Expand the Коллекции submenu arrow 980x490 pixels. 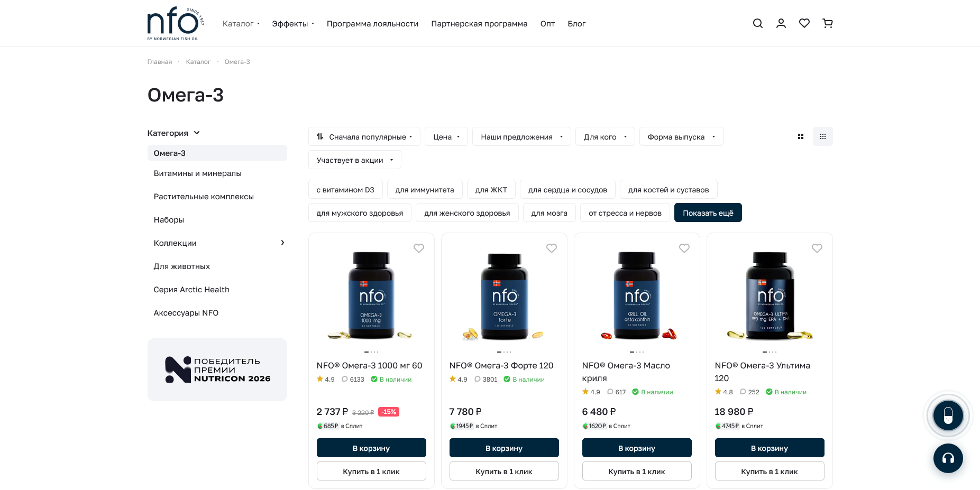tap(282, 243)
